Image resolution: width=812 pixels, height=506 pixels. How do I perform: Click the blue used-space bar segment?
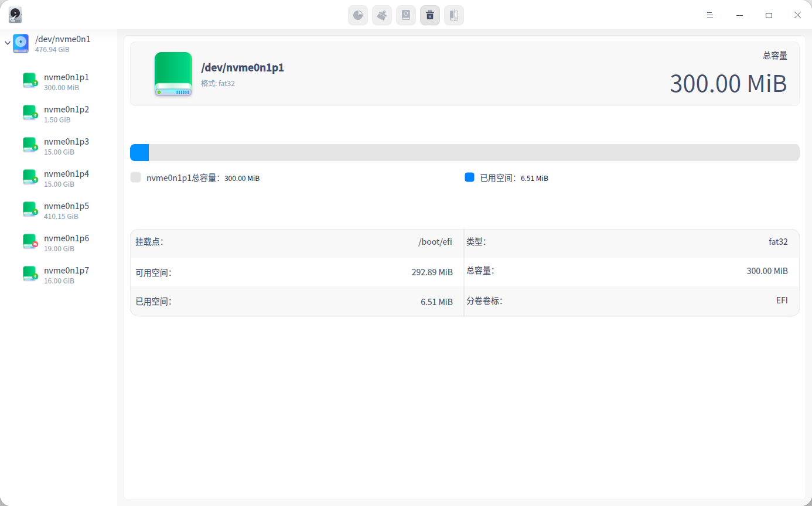(x=139, y=152)
